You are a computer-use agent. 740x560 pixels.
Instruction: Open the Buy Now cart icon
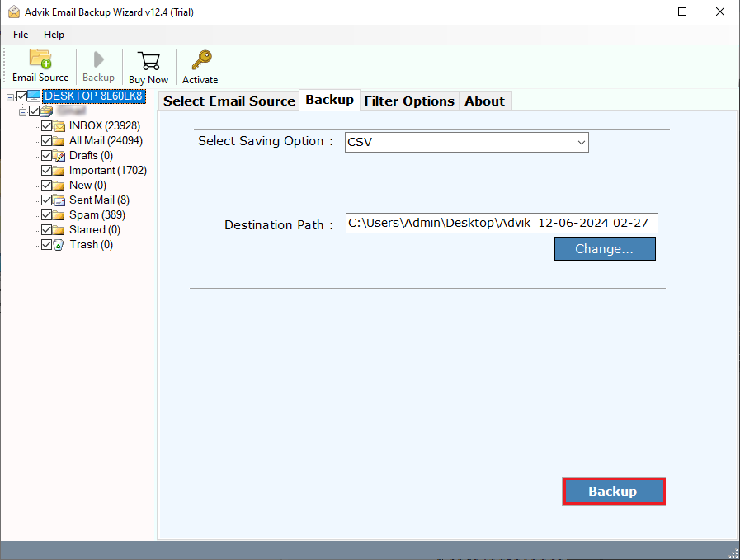[x=148, y=60]
